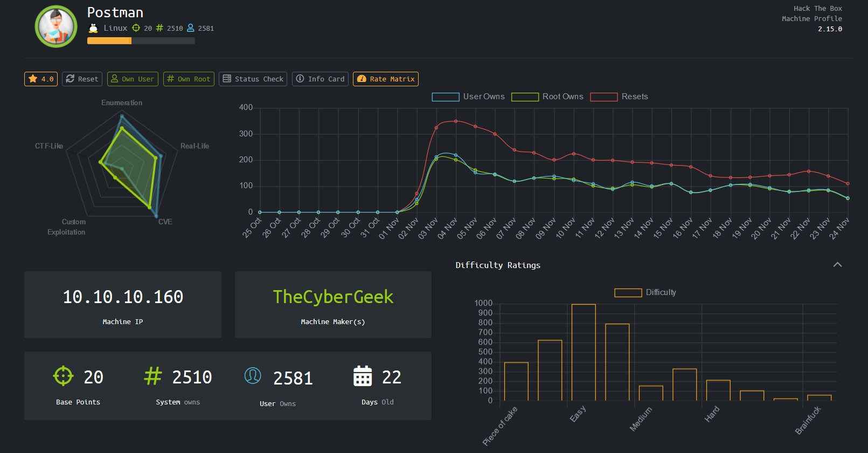Open the Status Check button
Image resolution: width=868 pixels, height=453 pixels.
(253, 79)
